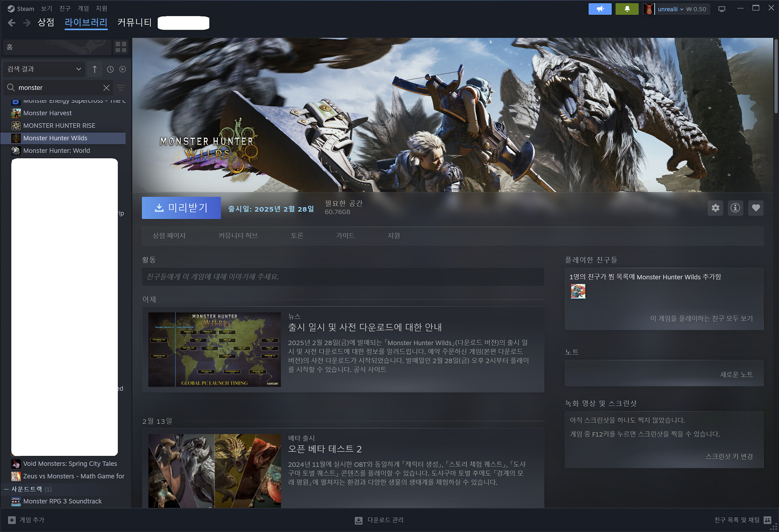
Task: Clear the monster search text
Action: pyautogui.click(x=106, y=88)
